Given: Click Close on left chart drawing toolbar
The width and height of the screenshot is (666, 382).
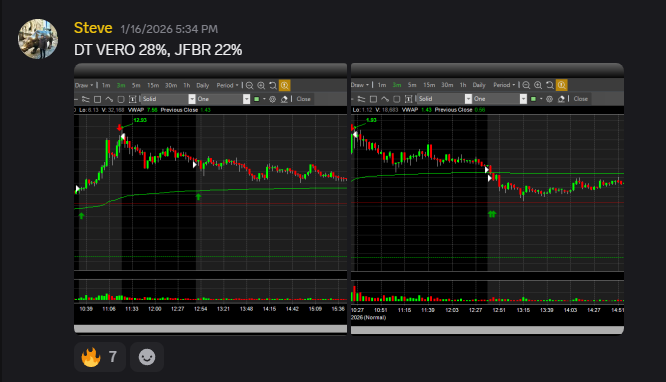Looking at the screenshot, I should point(303,99).
